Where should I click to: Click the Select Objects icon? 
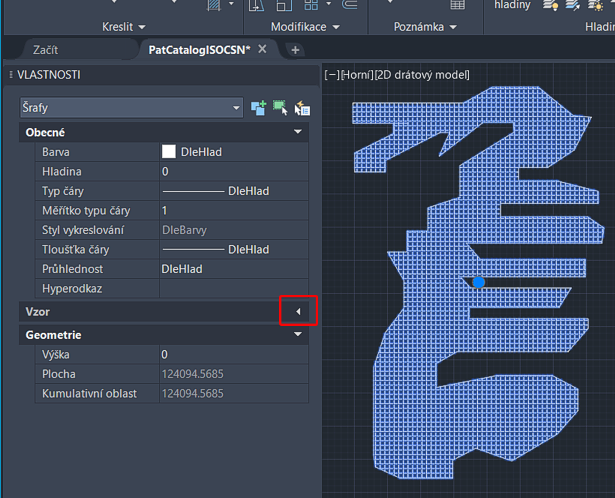[x=280, y=107]
